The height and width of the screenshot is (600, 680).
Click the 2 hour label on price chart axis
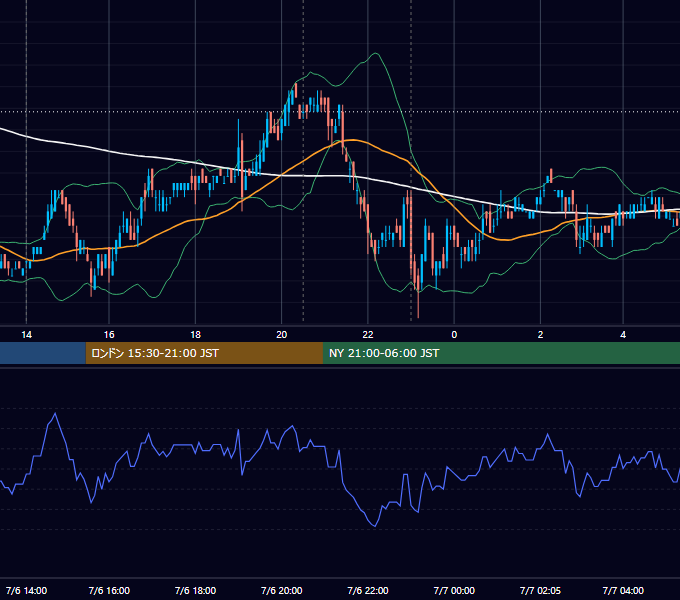(x=540, y=335)
